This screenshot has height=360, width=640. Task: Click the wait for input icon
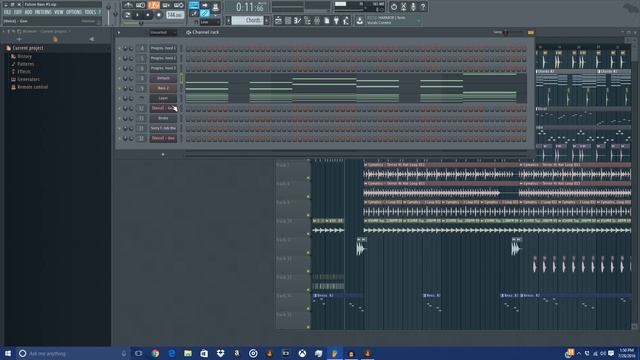click(141, 5)
